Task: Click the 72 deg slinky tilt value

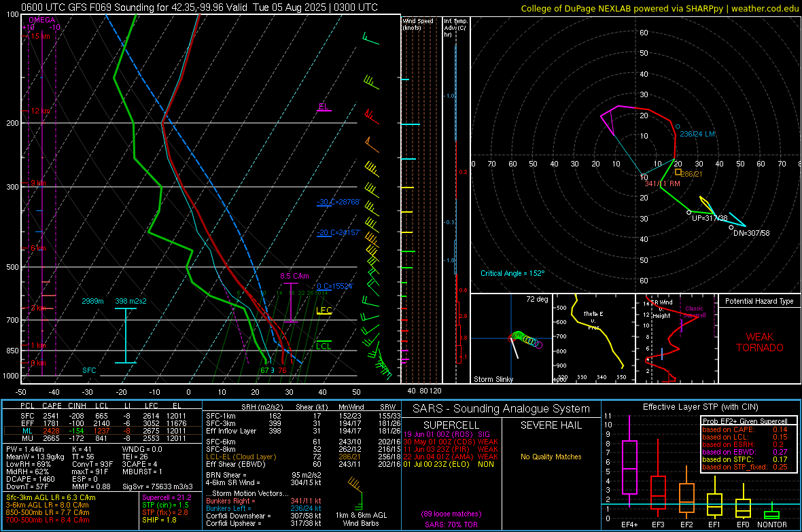Action: click(x=537, y=299)
